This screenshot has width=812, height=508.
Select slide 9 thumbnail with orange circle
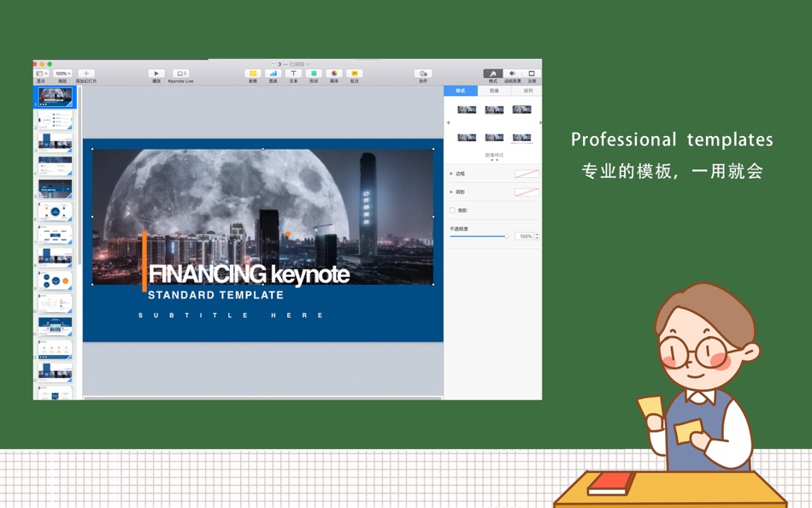[x=55, y=281]
